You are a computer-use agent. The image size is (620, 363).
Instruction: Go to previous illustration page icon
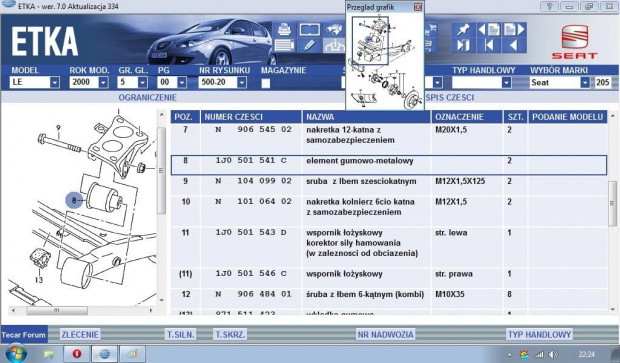pos(488,30)
